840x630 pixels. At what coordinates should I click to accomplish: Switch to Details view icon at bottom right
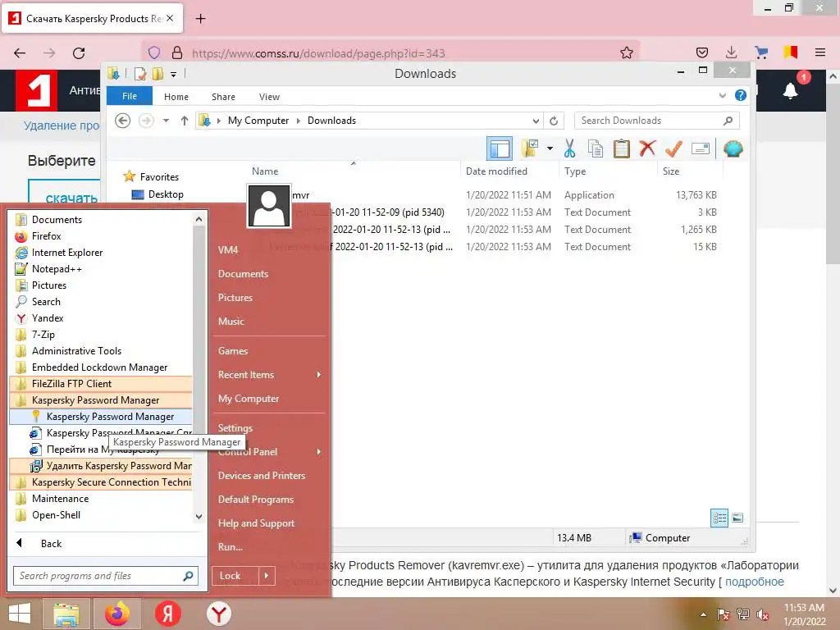[x=719, y=518]
